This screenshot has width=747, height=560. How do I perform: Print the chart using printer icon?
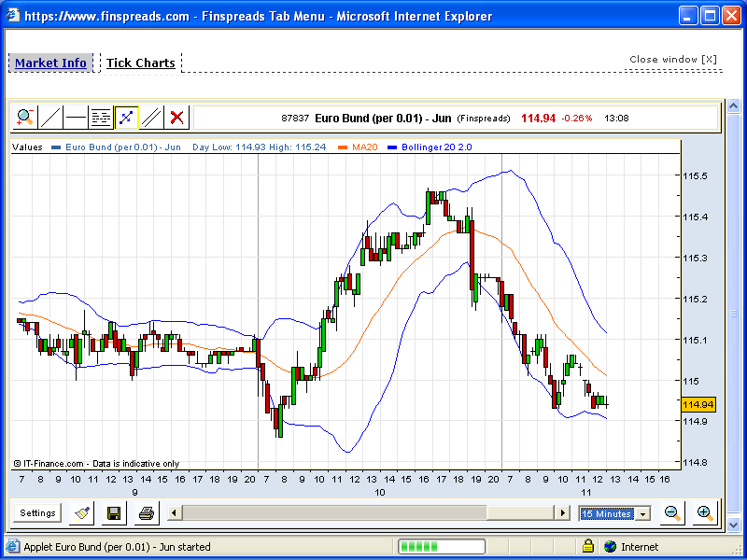pos(146,512)
